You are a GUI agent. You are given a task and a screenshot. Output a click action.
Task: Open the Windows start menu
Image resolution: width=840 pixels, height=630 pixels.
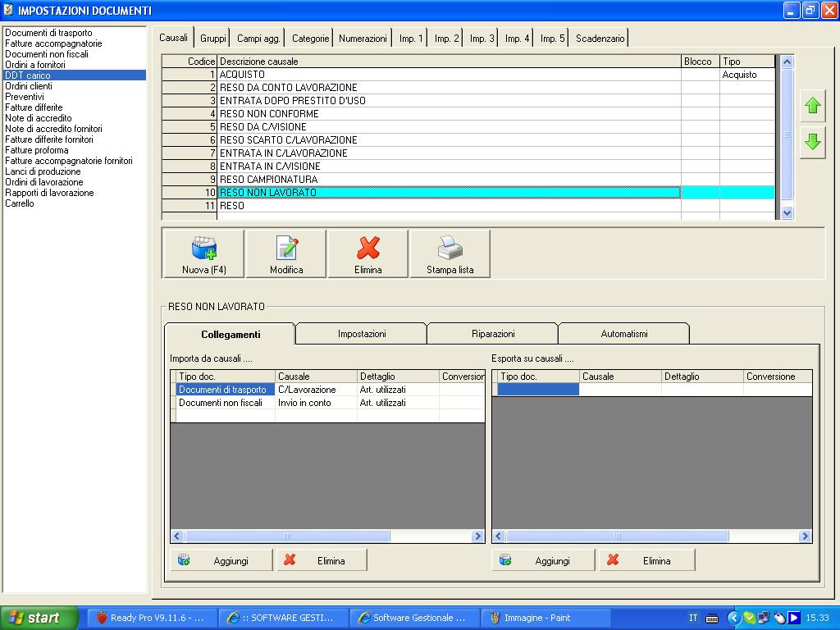tap(39, 618)
